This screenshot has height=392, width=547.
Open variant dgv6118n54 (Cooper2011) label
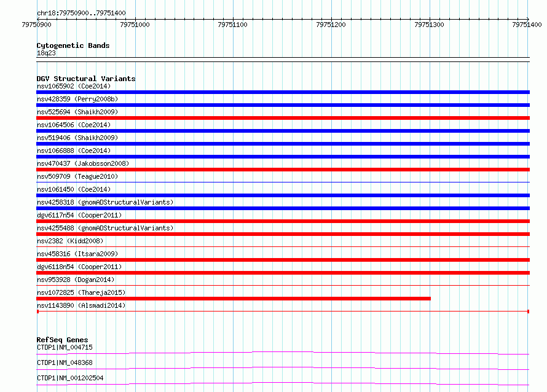point(79,267)
